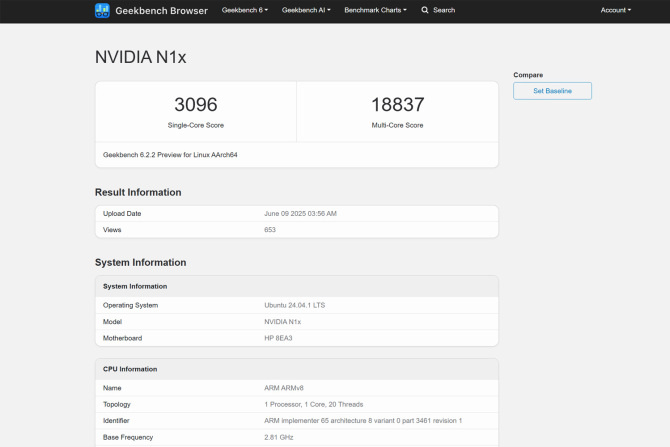Click the Single-Core Score label
The height and width of the screenshot is (447, 670).
(196, 125)
